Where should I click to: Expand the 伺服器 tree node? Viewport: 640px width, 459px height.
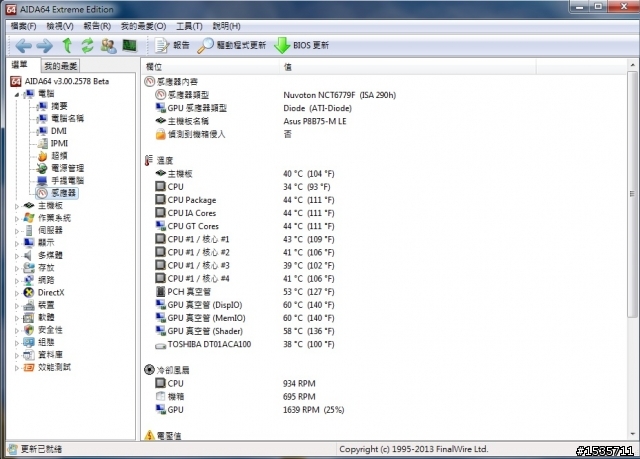click(x=17, y=231)
